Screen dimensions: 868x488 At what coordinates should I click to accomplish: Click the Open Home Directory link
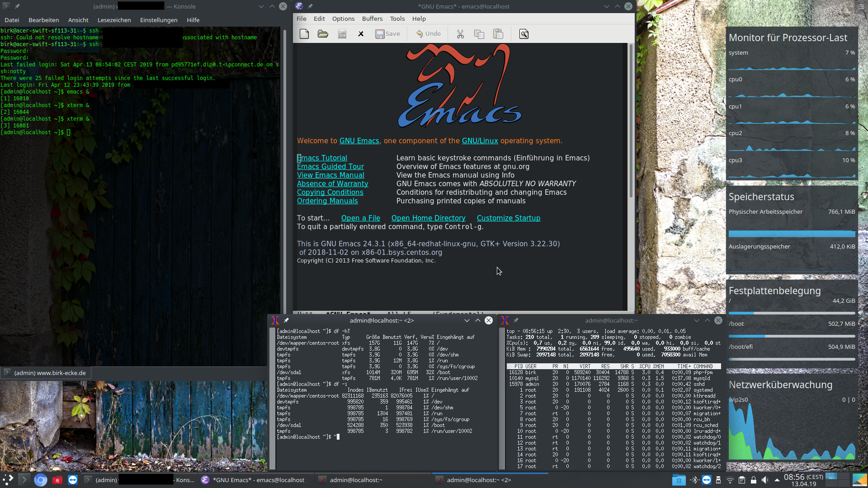428,218
